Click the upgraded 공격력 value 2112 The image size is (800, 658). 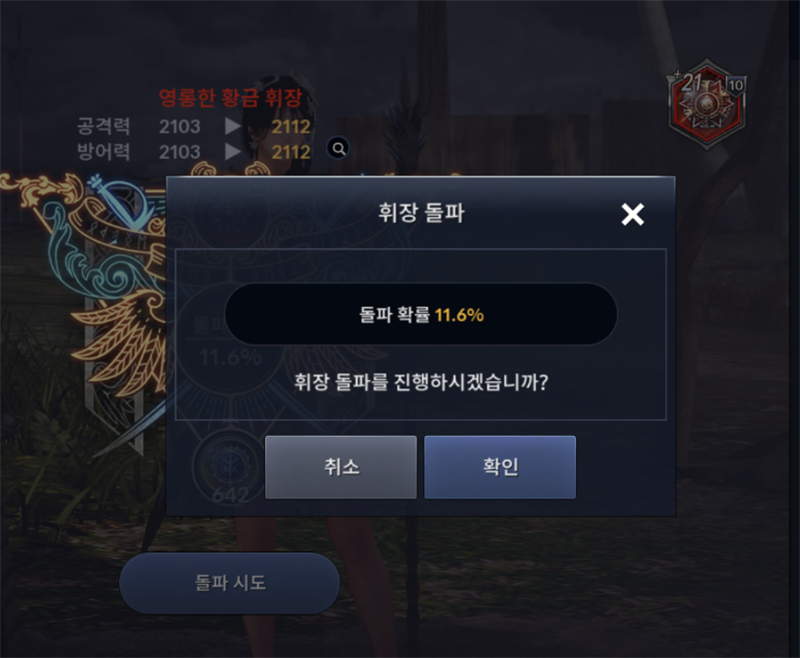[291, 126]
